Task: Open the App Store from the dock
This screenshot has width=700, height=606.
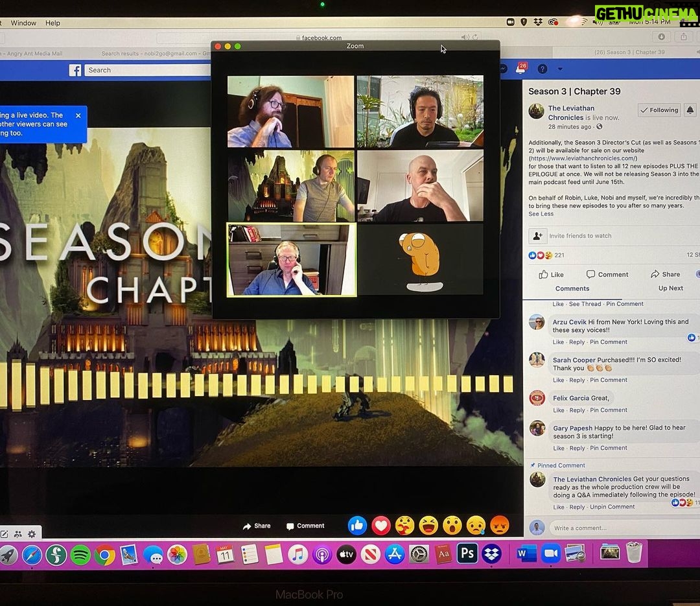Action: pyautogui.click(x=395, y=554)
